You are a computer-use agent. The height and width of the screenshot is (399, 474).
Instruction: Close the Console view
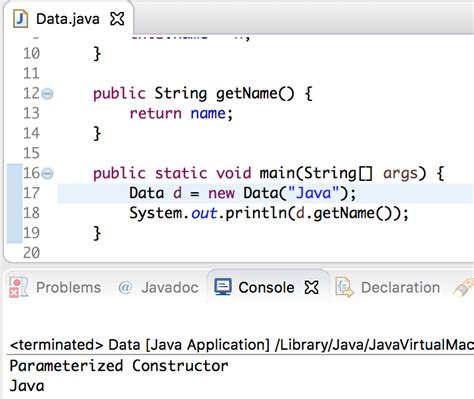312,287
